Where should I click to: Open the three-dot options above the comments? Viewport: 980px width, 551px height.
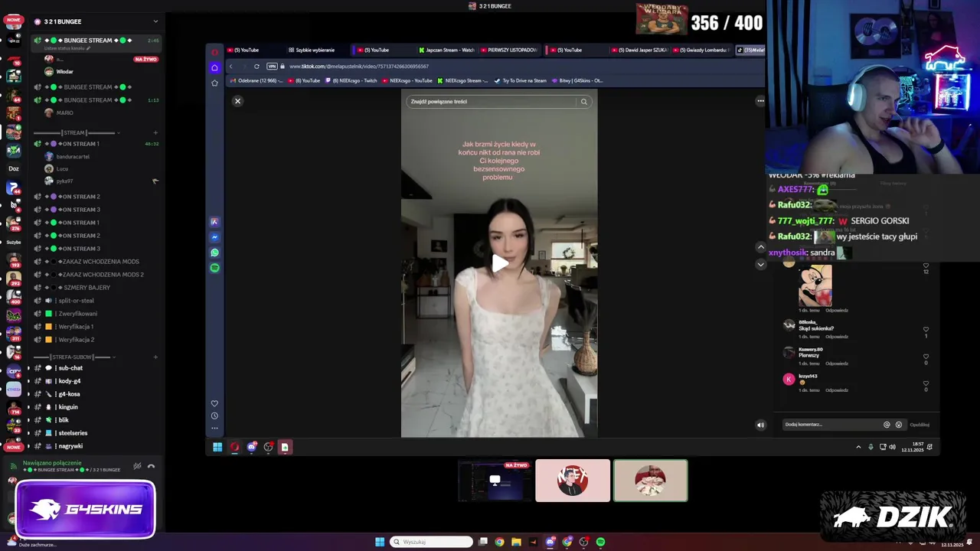[x=760, y=101]
